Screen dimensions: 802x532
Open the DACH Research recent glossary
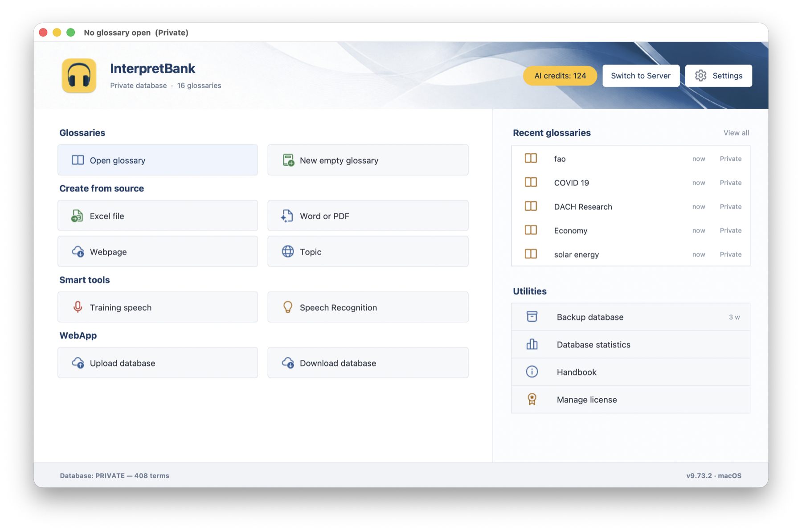tap(630, 206)
